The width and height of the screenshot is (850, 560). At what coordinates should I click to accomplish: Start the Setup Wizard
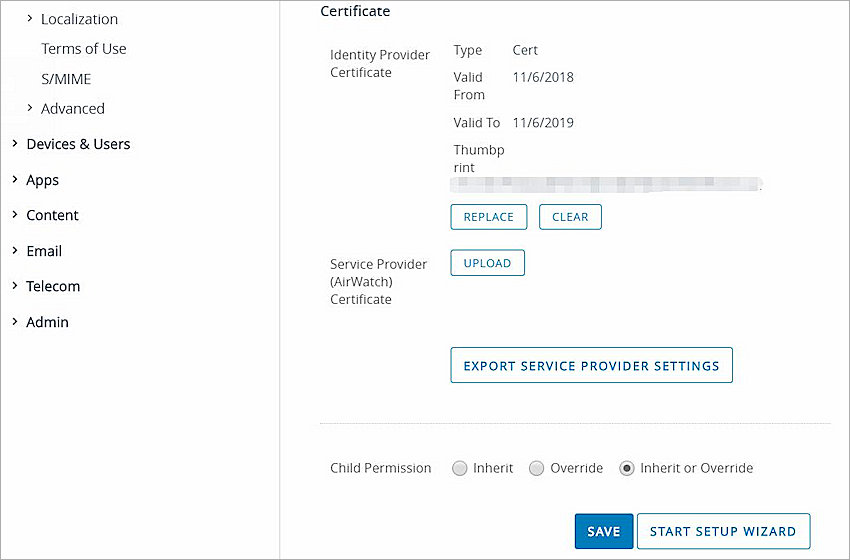[723, 531]
